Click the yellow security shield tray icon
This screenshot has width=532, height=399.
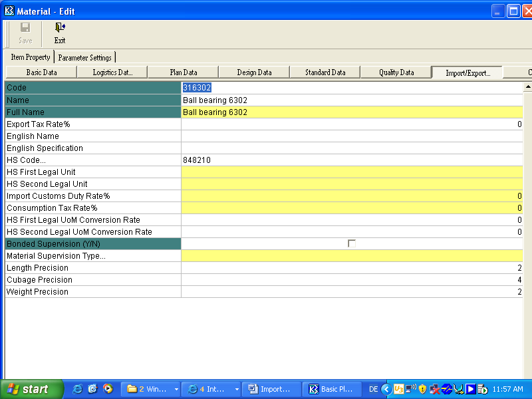[x=422, y=389]
